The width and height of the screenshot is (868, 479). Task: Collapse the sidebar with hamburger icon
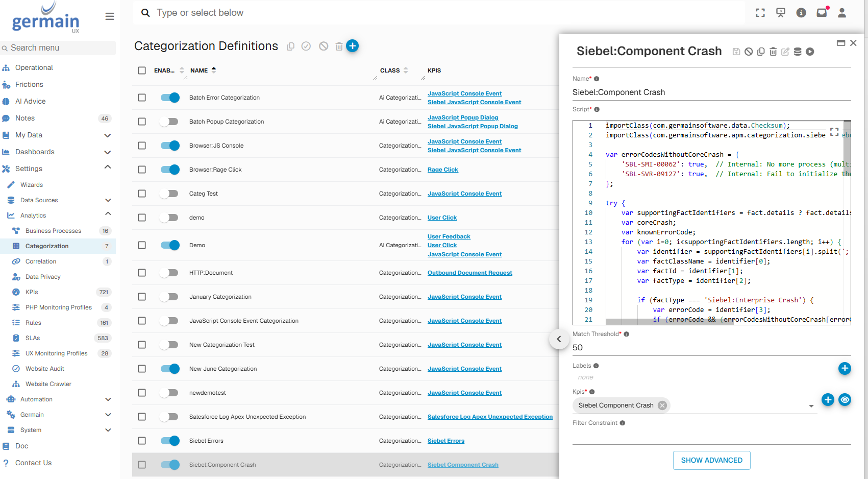110,16
